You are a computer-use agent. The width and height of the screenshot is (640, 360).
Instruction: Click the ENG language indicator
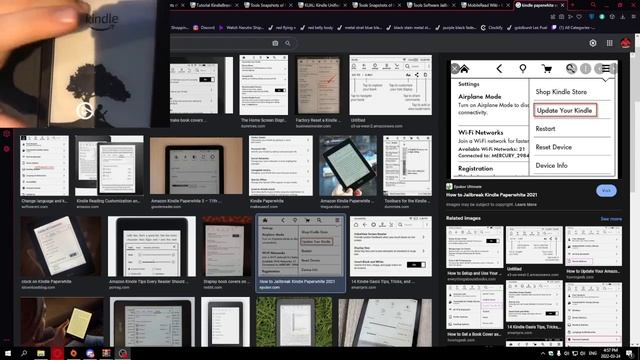coord(593,353)
